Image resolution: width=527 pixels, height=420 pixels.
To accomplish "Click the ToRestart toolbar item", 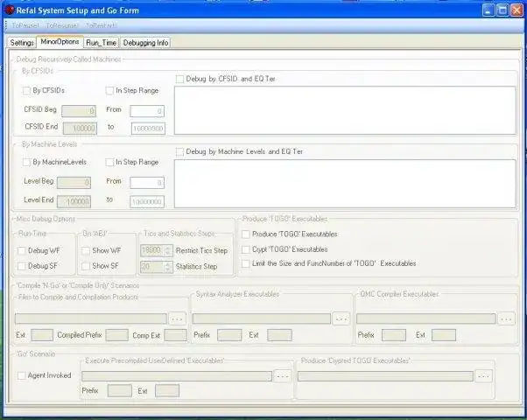I will [x=101, y=25].
